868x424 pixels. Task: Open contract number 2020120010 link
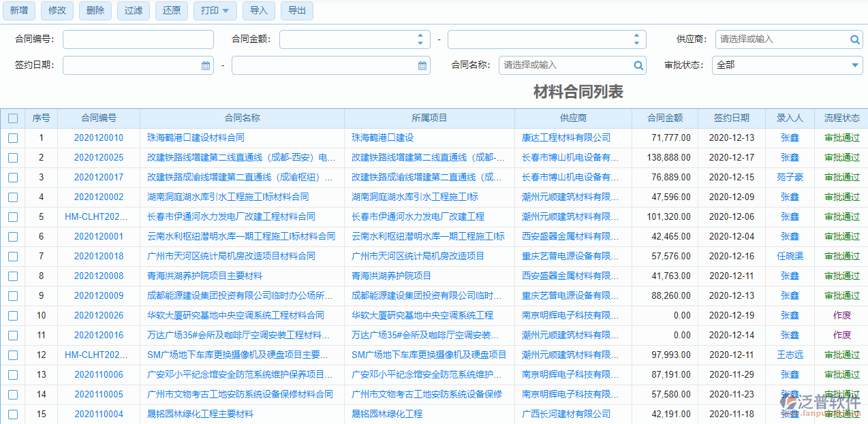pyautogui.click(x=99, y=138)
